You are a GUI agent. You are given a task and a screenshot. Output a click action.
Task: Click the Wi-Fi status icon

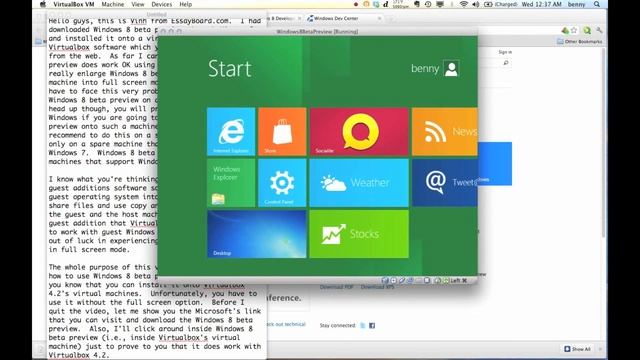tap(464, 4)
